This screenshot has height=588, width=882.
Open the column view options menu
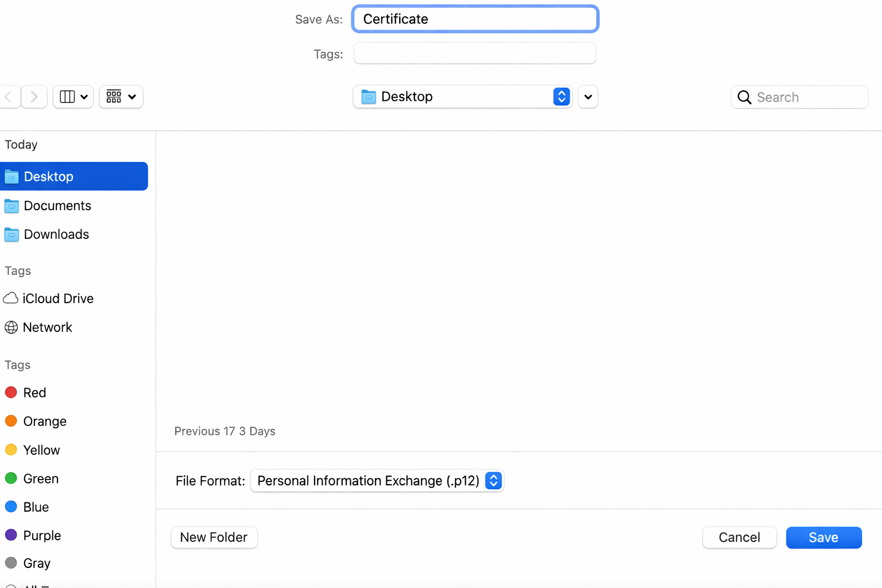tap(73, 97)
